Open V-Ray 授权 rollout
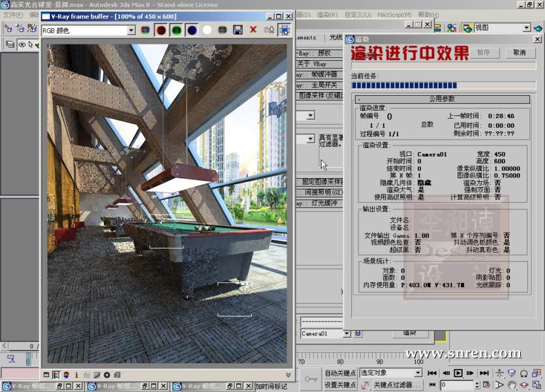545x392 pixels. 319,53
